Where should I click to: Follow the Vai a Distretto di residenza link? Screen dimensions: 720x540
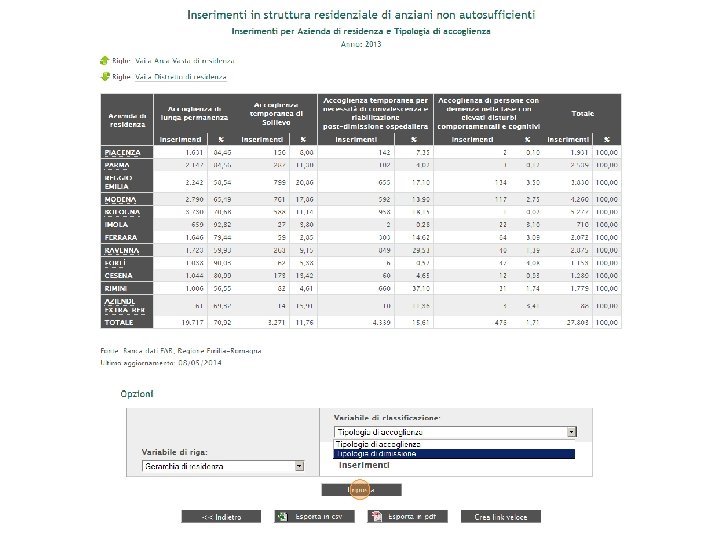click(181, 77)
